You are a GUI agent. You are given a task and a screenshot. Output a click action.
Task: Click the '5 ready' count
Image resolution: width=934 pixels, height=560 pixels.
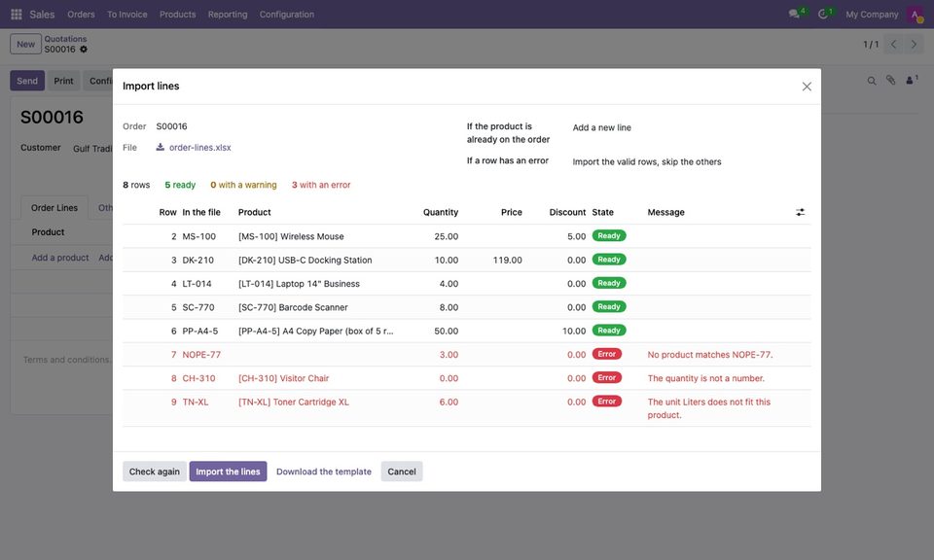pos(180,185)
